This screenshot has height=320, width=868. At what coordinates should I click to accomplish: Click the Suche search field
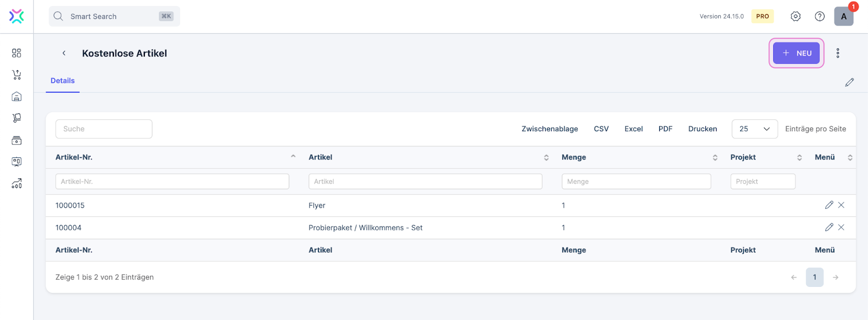[x=104, y=129]
